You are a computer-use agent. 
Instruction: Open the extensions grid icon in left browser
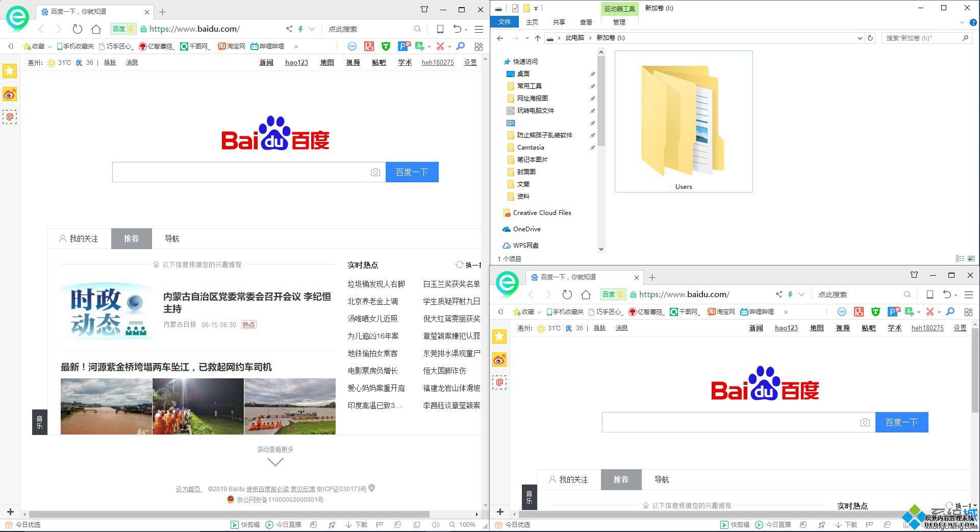pos(479,46)
